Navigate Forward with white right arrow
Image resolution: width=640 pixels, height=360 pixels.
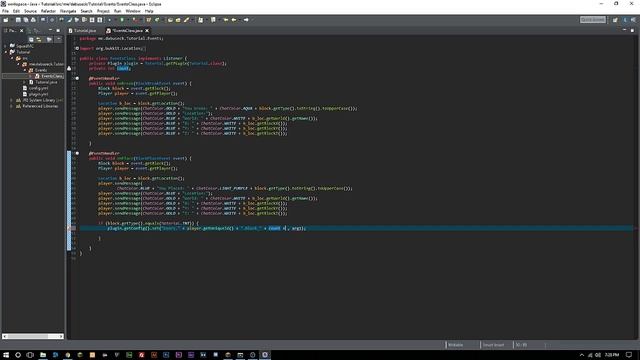pos(246,20)
